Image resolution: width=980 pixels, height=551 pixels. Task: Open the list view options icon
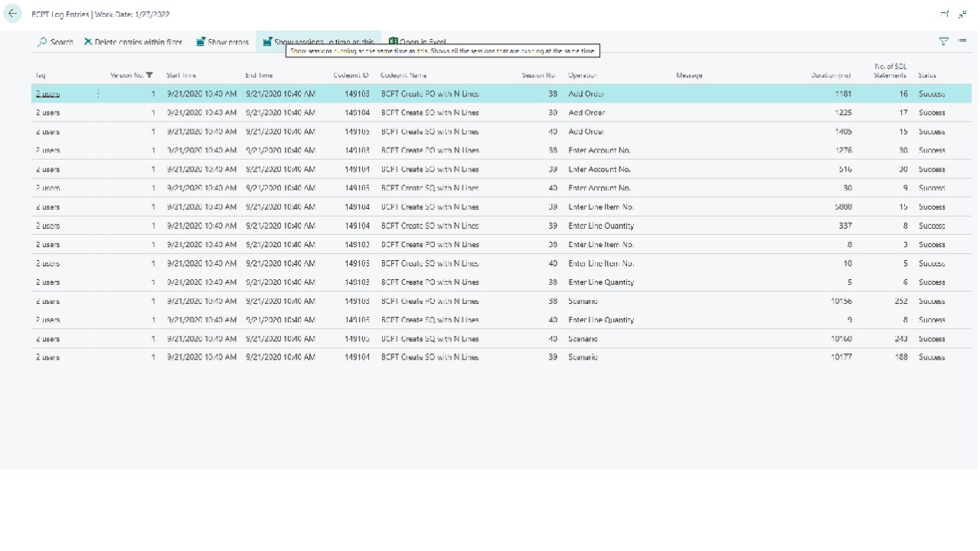[962, 41]
